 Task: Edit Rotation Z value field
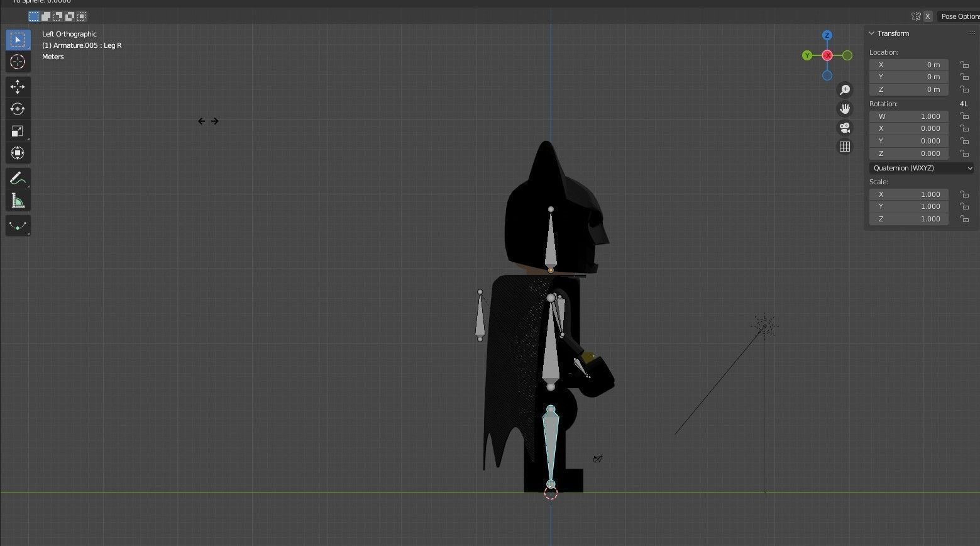click(909, 153)
